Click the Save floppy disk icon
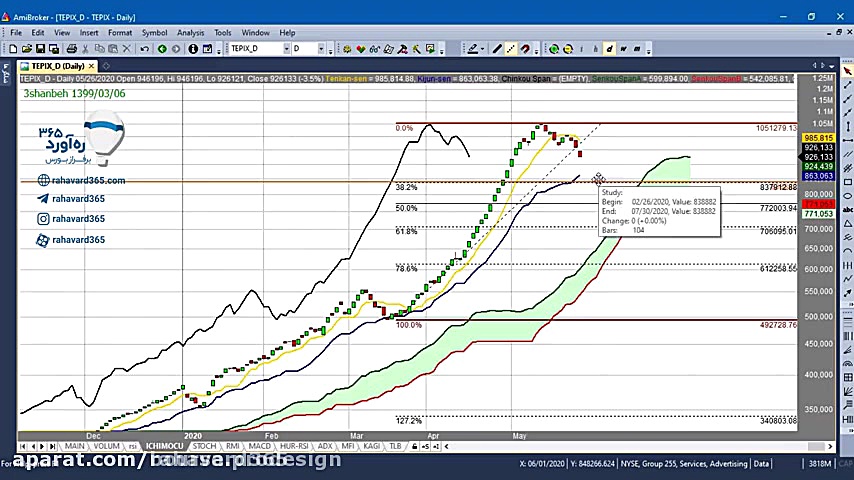Viewport: 854px width, 480px height. pyautogui.click(x=40, y=49)
